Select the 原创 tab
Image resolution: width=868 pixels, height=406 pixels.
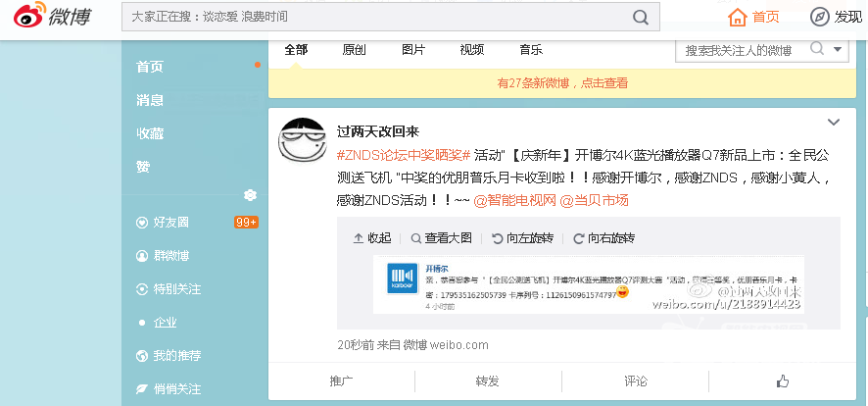click(x=354, y=50)
